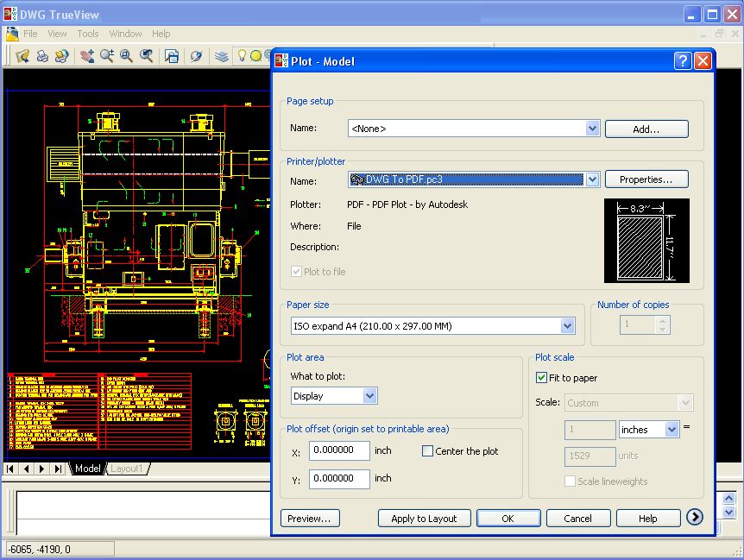The image size is (744, 560).
Task: Open the Help menu
Action: click(x=161, y=34)
